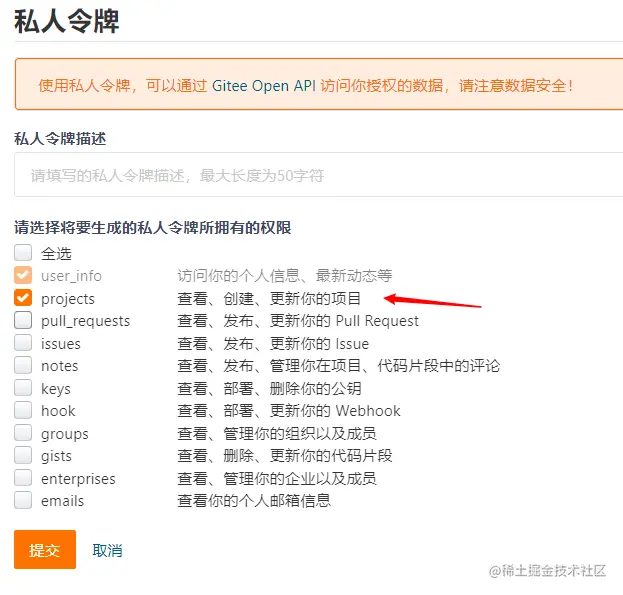
Task: Click the groups label
Action: click(65, 434)
